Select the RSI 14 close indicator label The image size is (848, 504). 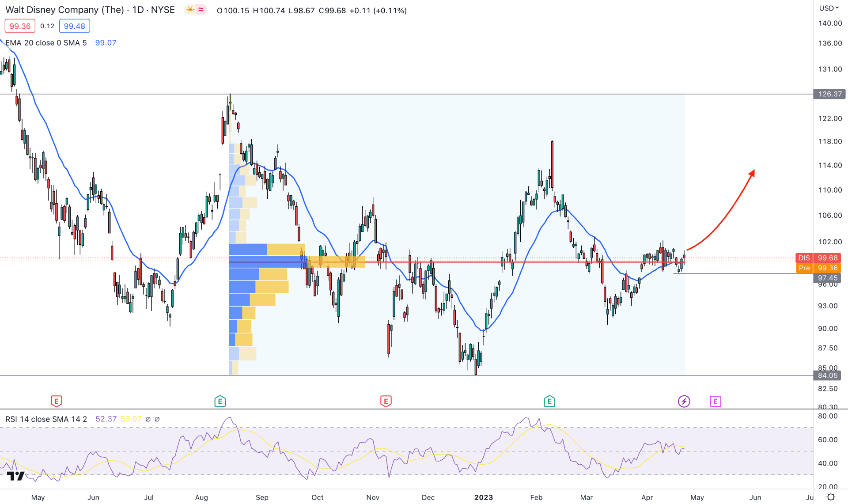[46, 419]
